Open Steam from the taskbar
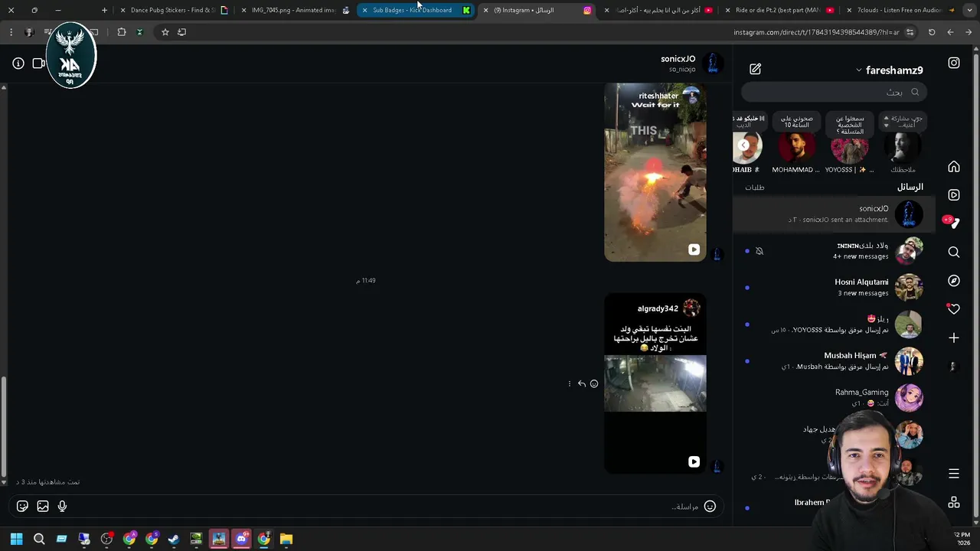 click(174, 539)
